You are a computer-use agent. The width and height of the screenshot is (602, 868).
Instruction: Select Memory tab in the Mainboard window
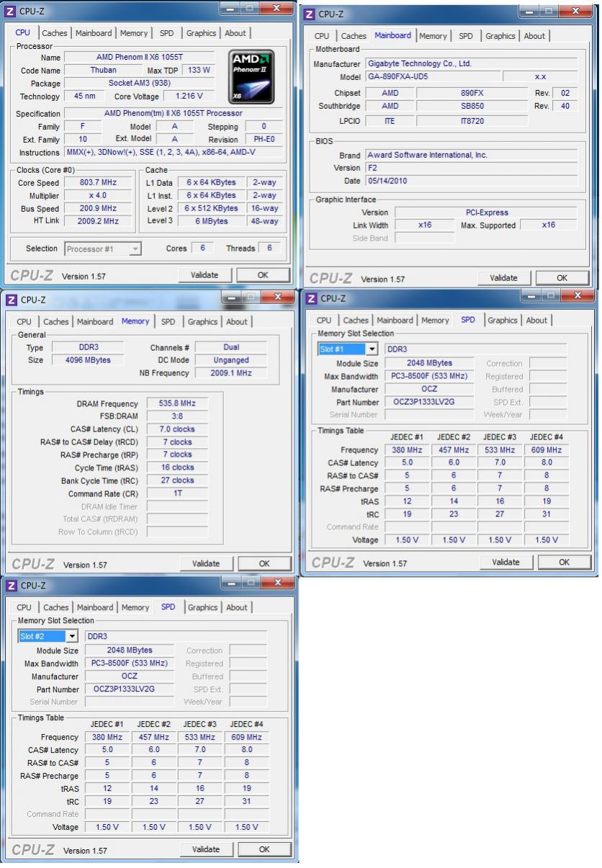(x=432, y=36)
